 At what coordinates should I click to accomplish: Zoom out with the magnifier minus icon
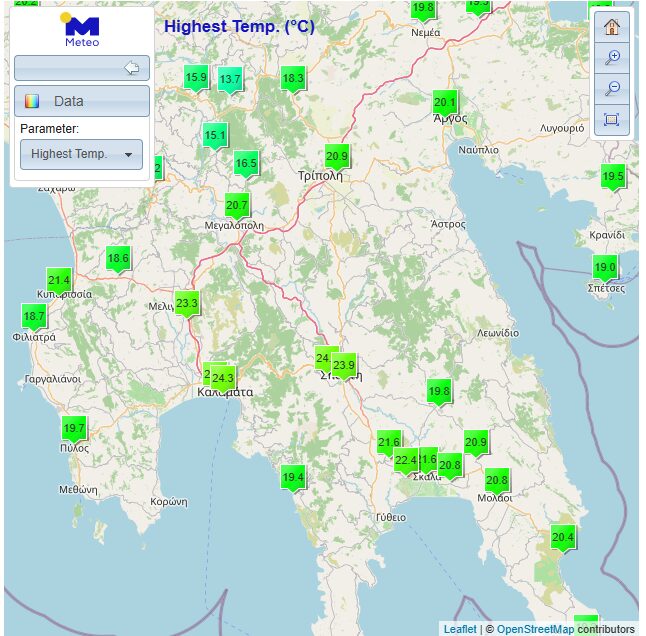pyautogui.click(x=612, y=89)
